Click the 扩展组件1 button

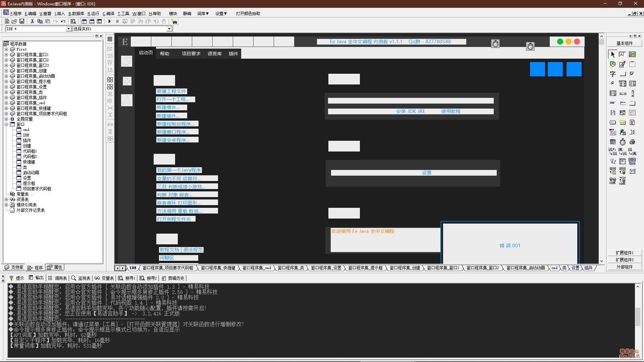click(625, 253)
